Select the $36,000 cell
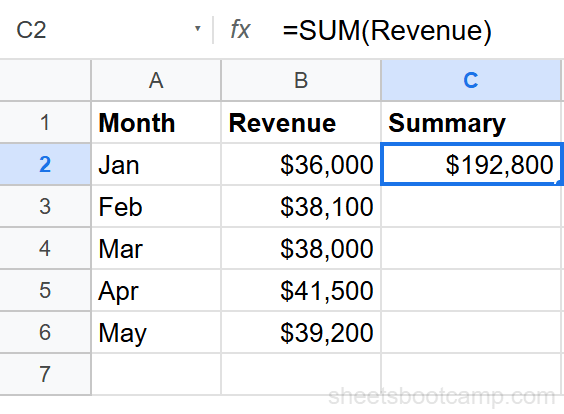The width and height of the screenshot is (564, 414). point(301,164)
